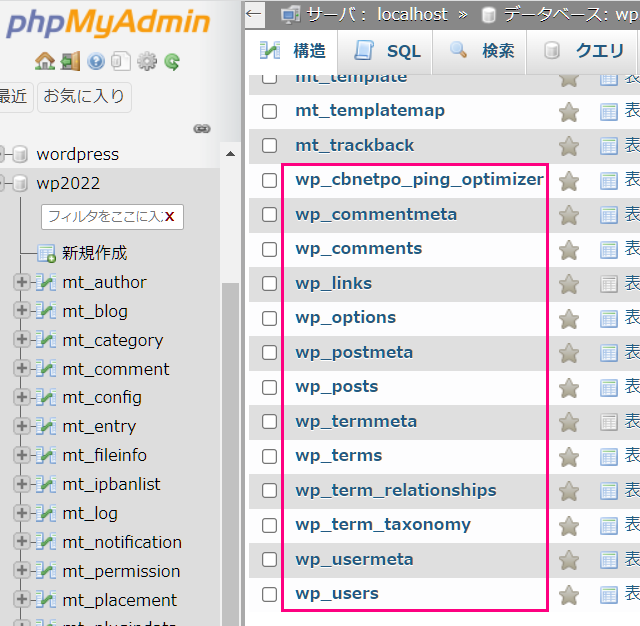The width and height of the screenshot is (640, 626).
Task: Expand the mt_config tree node
Action: click(22, 397)
